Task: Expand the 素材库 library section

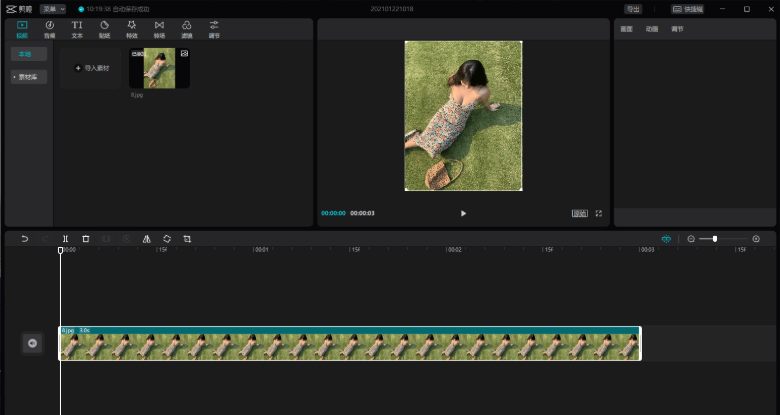Action: click(26, 76)
